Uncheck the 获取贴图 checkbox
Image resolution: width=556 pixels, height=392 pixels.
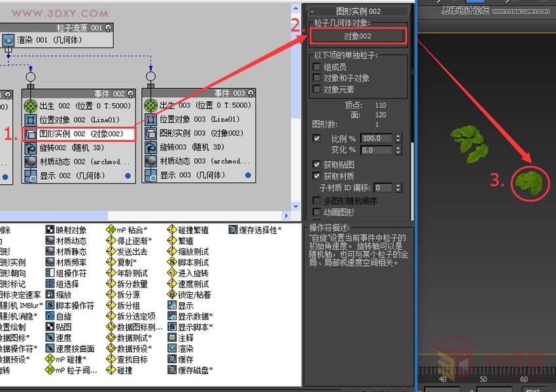click(317, 165)
